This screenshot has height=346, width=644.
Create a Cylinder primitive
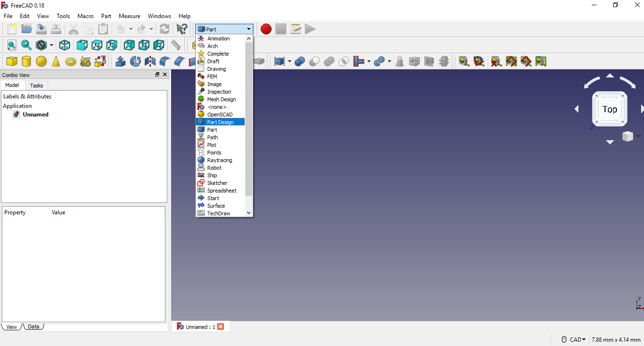pos(27,61)
